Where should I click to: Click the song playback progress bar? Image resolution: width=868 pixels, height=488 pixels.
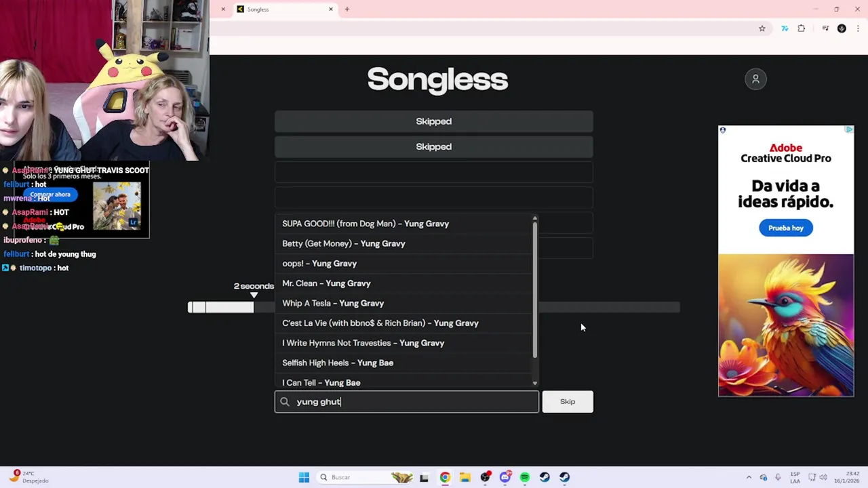(x=434, y=308)
